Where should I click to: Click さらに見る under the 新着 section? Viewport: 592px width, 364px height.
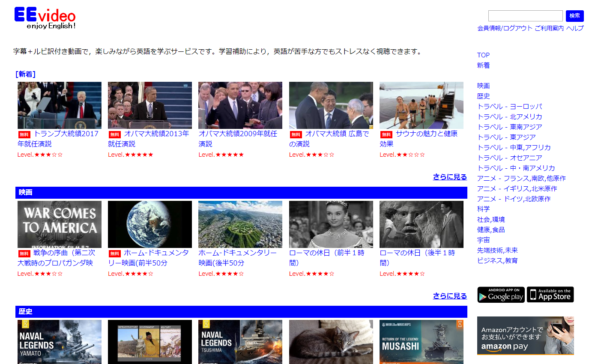click(450, 177)
